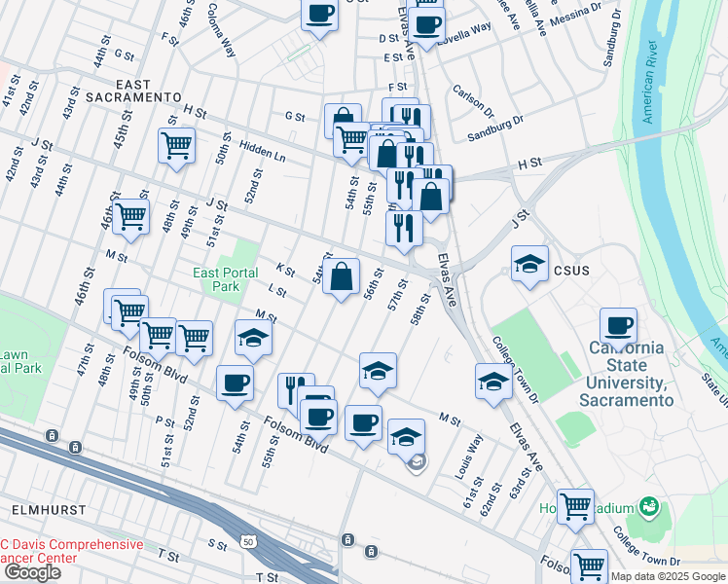Click the topmost restaurant marker near G St and Elvas
This screenshot has height=584, width=728.
(412, 119)
